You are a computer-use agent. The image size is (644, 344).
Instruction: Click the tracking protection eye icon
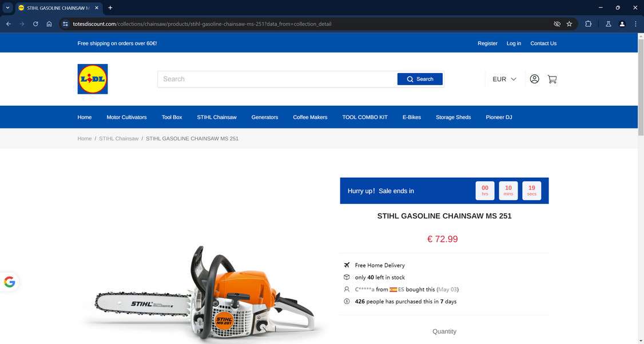coord(557,24)
